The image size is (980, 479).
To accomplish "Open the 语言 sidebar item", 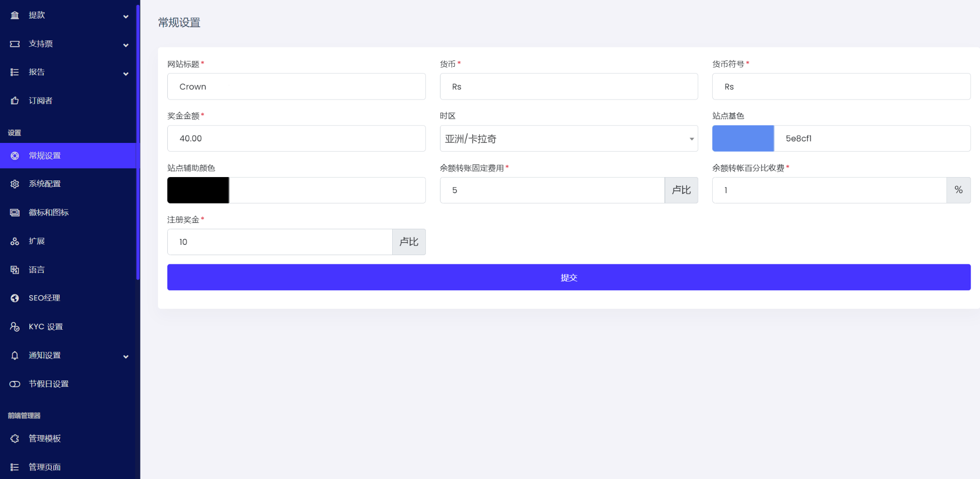I will pos(68,270).
